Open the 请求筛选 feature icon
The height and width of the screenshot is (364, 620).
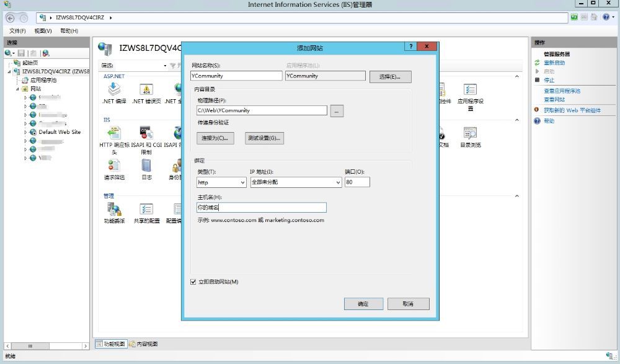(x=114, y=166)
